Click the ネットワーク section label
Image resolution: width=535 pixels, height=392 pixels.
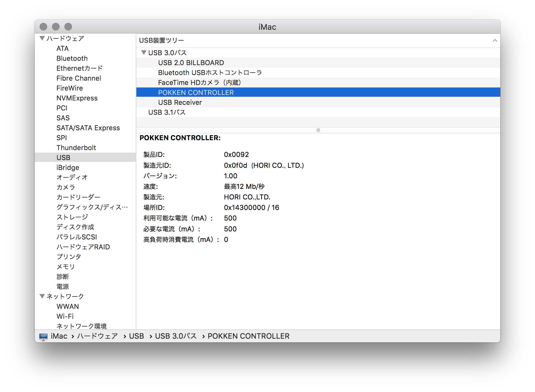click(x=65, y=296)
